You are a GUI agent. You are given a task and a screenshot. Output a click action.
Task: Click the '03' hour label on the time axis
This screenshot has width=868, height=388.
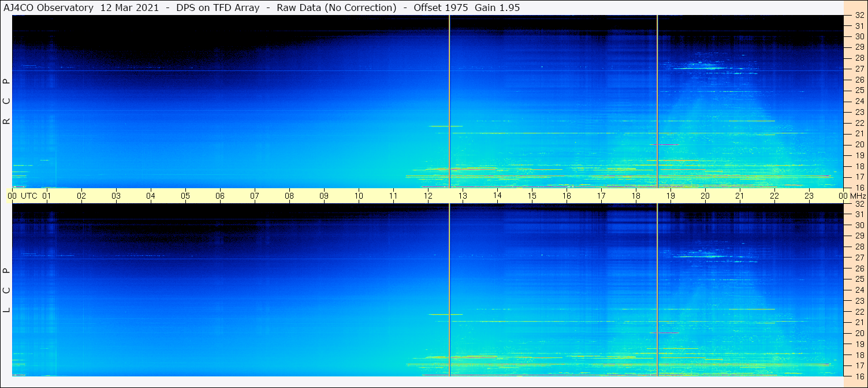(116, 196)
